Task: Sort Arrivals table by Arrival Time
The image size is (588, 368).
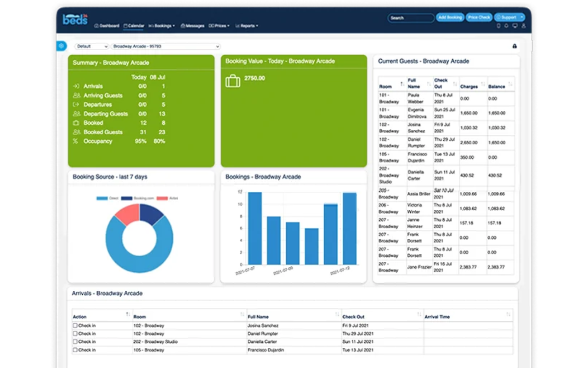Action: 508,315
